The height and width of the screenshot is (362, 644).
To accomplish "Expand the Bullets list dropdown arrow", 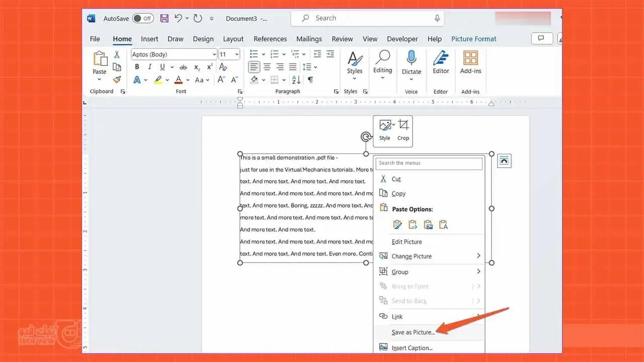I will 263,54.
